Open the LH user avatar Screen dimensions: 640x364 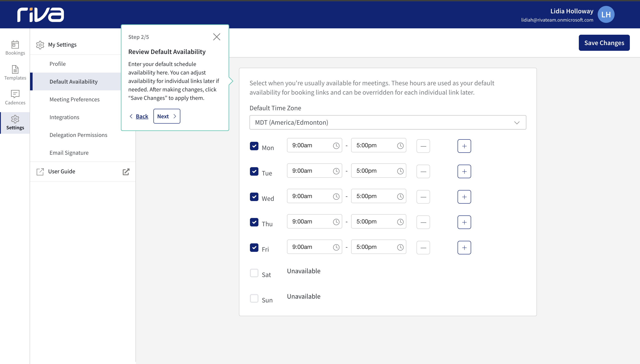(x=606, y=15)
